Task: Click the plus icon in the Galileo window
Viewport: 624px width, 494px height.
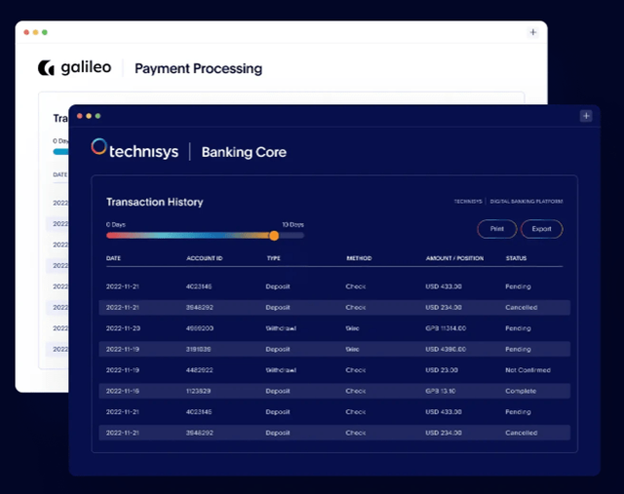Action: point(533,32)
